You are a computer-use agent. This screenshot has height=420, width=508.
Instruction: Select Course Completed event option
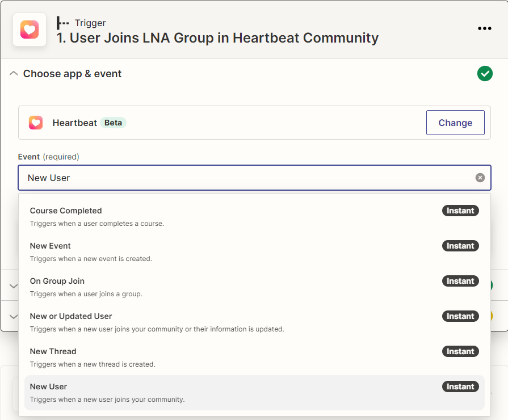66,211
